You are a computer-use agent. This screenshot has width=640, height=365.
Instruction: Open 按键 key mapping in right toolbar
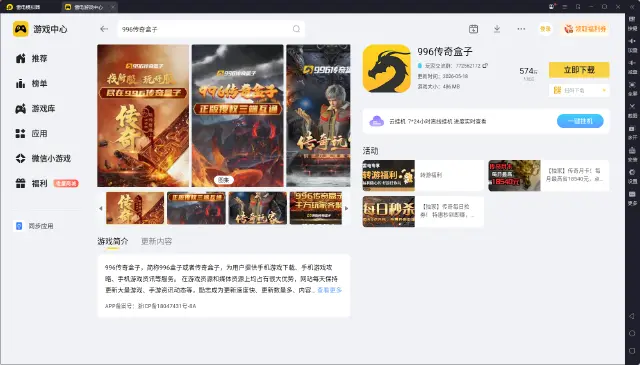[x=632, y=23]
